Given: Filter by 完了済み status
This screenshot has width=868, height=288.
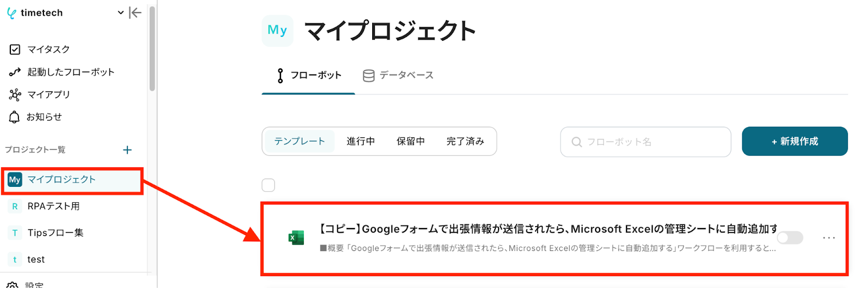Looking at the screenshot, I should 465,141.
